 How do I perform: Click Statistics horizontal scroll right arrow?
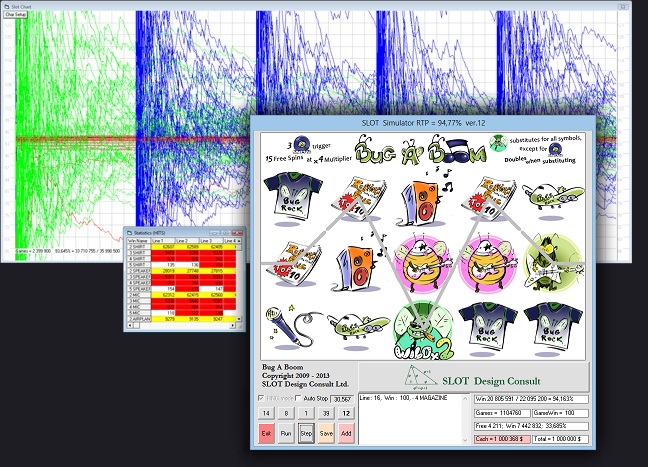pos(233,326)
